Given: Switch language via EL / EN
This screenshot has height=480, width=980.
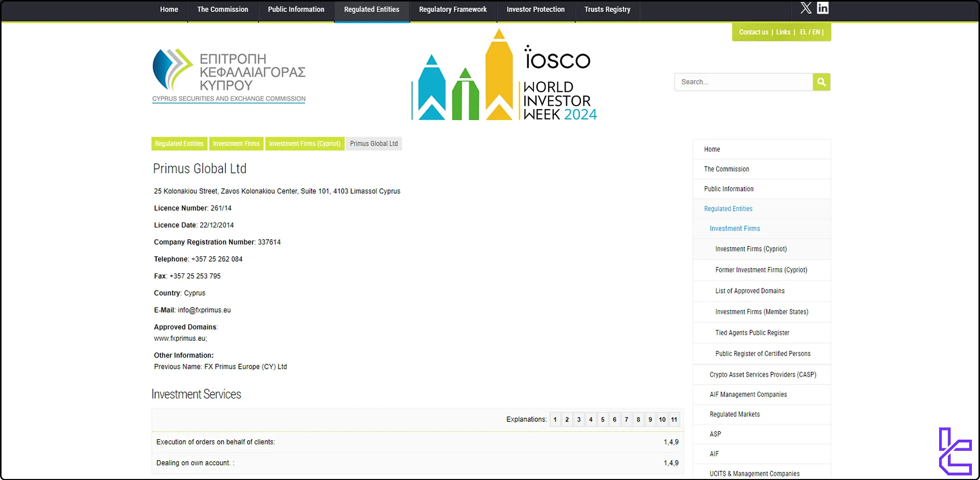Looking at the screenshot, I should pyautogui.click(x=810, y=32).
